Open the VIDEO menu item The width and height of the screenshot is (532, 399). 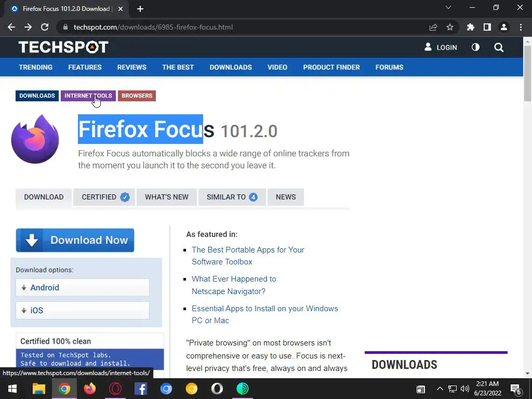coord(277,67)
